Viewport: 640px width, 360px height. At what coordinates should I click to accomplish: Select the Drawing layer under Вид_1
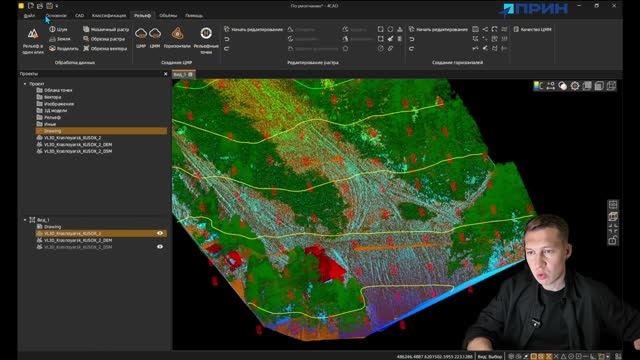[x=49, y=227]
